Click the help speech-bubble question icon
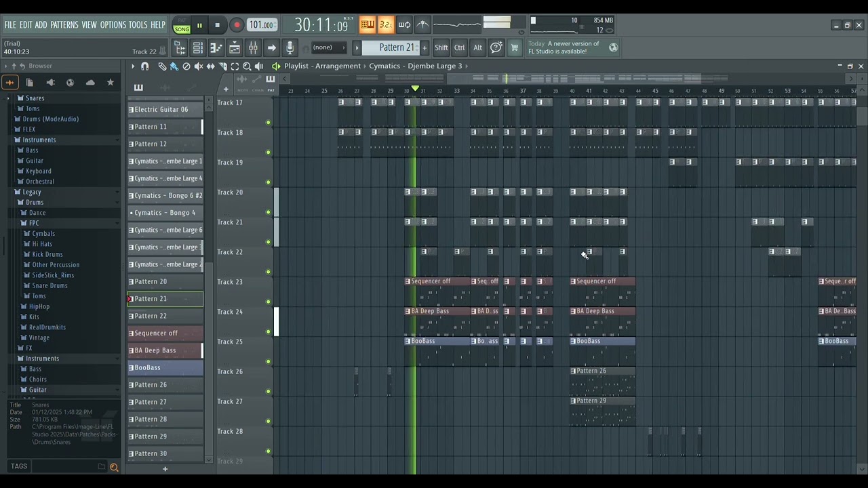Screen dimensions: 868x488 (x=496, y=47)
